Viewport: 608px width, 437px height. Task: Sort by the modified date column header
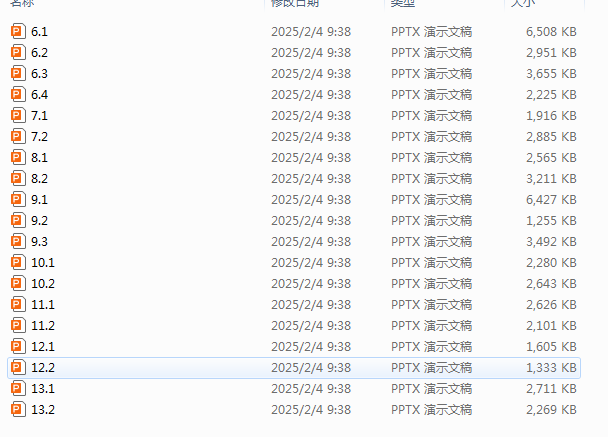[295, 3]
